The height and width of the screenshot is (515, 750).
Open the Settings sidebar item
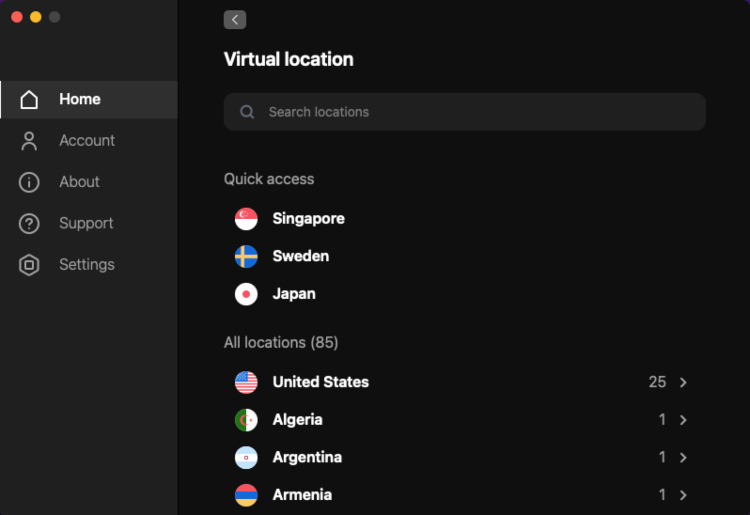point(89,265)
